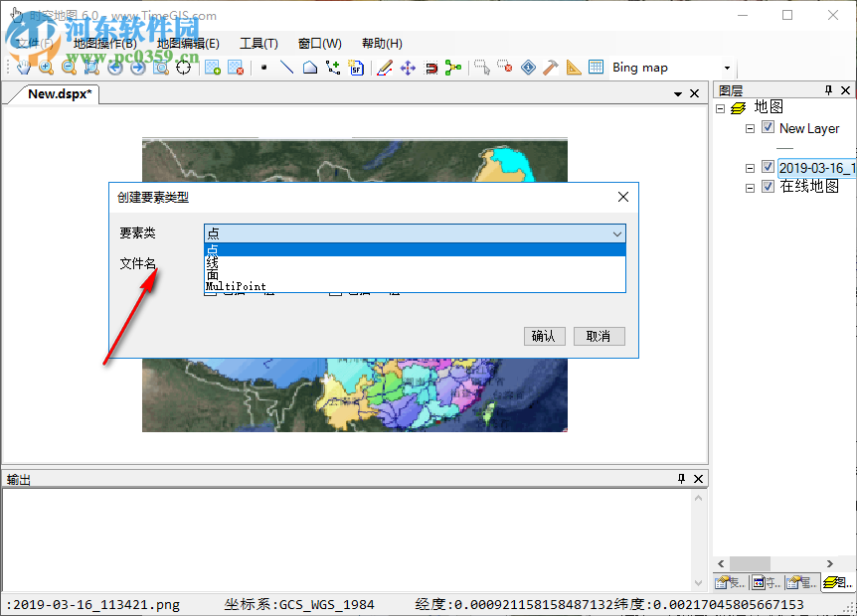
Task: Uncheck the 2019-03-16 layer checkbox
Action: coord(768,167)
